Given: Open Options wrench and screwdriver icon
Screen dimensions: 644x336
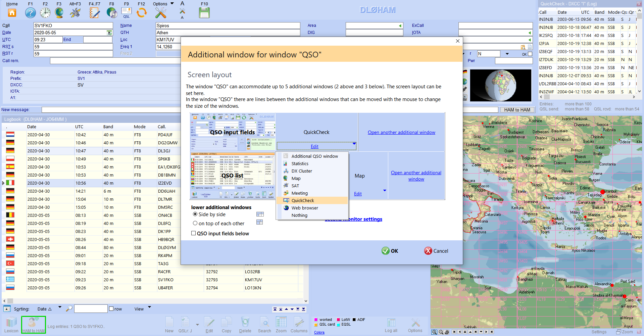Looking at the screenshot, I should click(x=161, y=13).
